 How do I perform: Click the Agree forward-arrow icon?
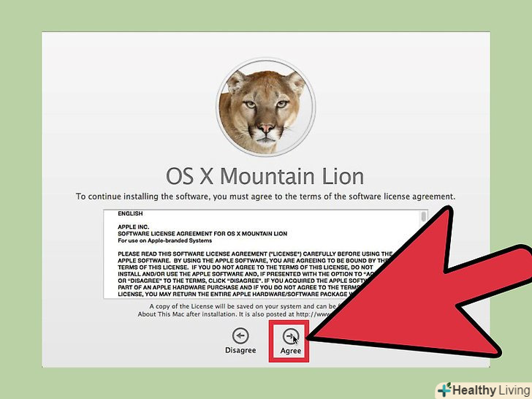(x=290, y=336)
